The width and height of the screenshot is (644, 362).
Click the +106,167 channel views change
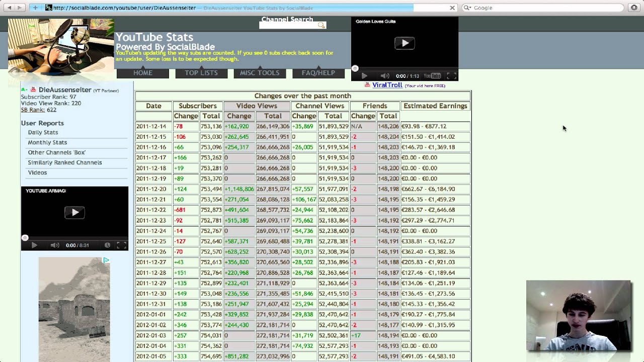[304, 200]
